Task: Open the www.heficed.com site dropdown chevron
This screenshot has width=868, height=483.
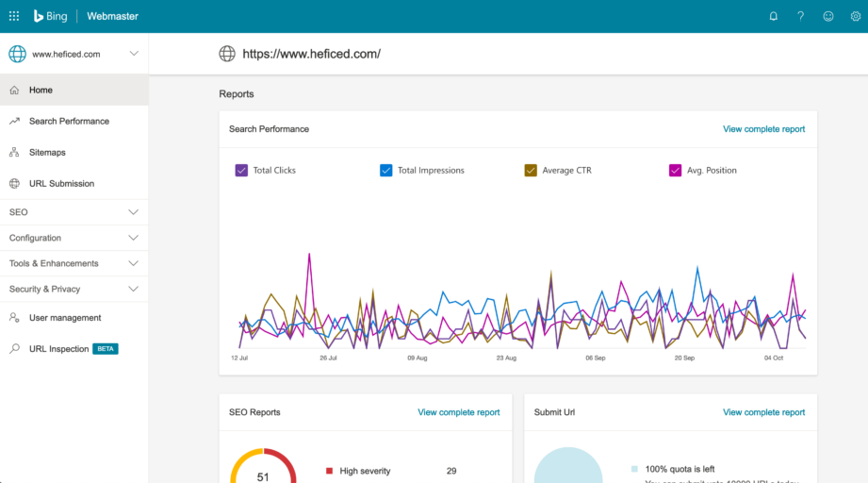Action: (x=134, y=54)
